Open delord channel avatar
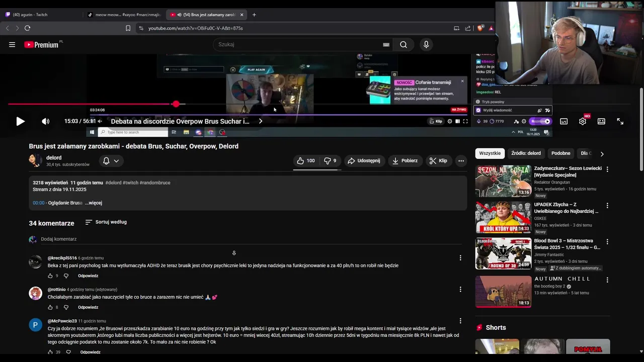The width and height of the screenshot is (644, 362). point(35,160)
